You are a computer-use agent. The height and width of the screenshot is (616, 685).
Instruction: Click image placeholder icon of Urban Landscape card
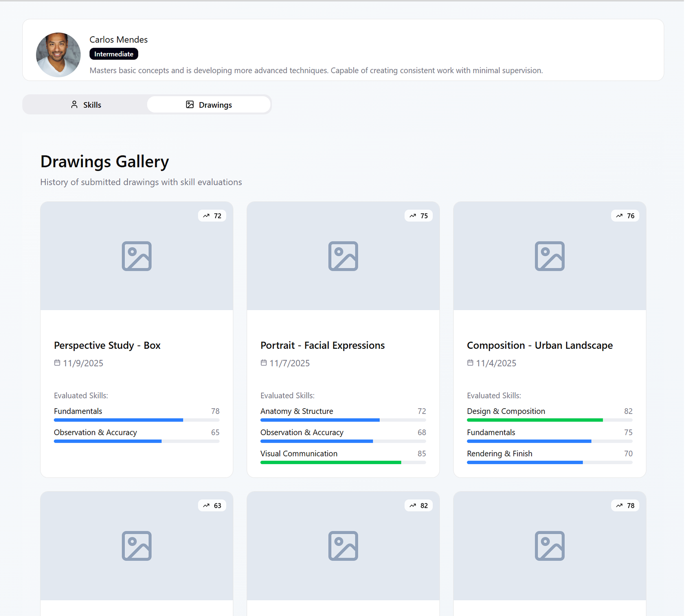pos(550,256)
